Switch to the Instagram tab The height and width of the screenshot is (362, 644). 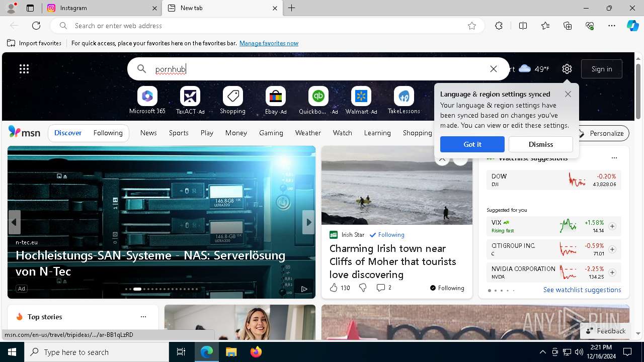[101, 8]
